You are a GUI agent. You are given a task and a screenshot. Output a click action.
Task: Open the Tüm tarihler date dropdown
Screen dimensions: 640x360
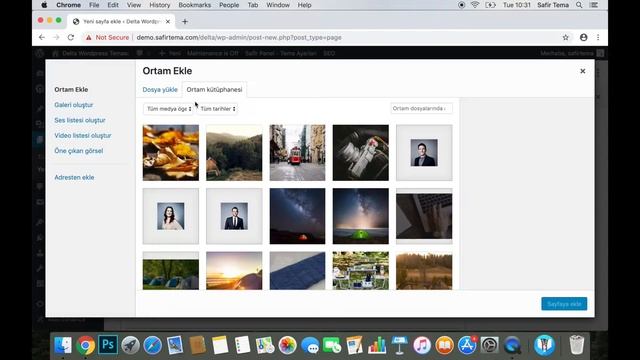tap(218, 109)
